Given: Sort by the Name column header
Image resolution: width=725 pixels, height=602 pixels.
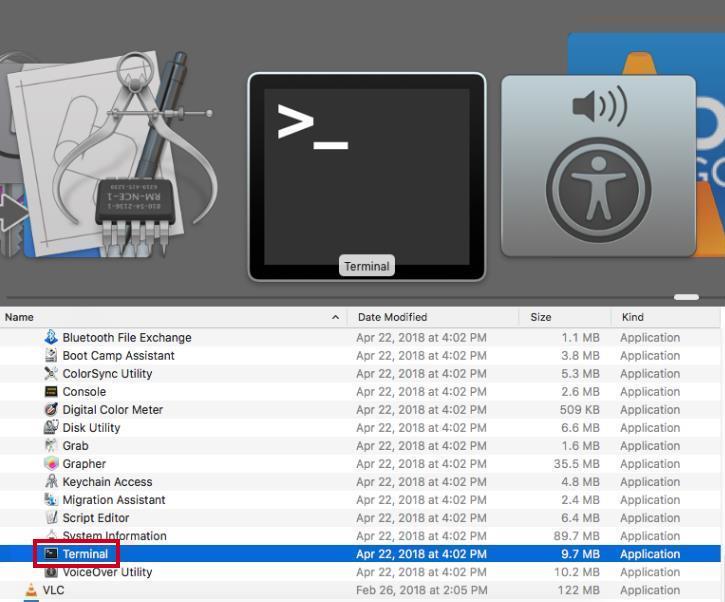Looking at the screenshot, I should [19, 317].
